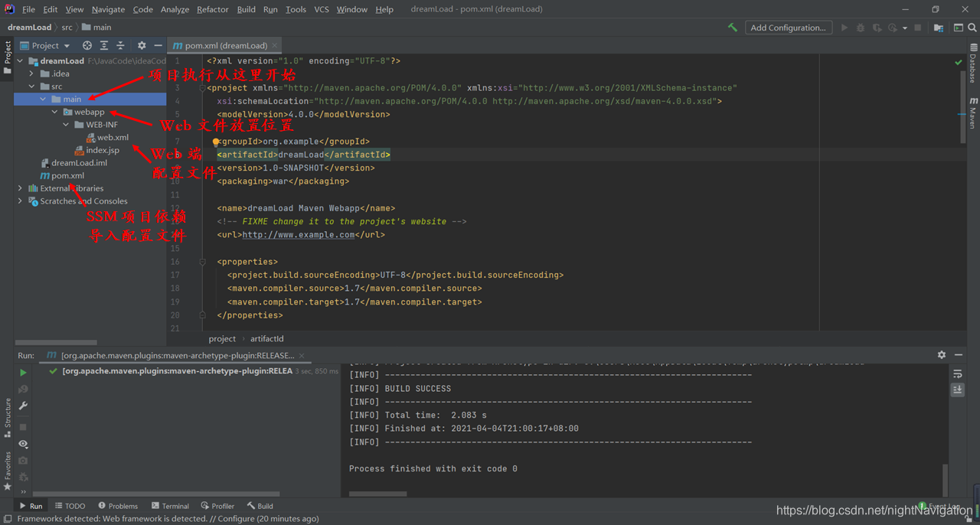Image resolution: width=980 pixels, height=525 pixels.
Task: Collapse the dreamLoad root folder
Action: click(20, 61)
